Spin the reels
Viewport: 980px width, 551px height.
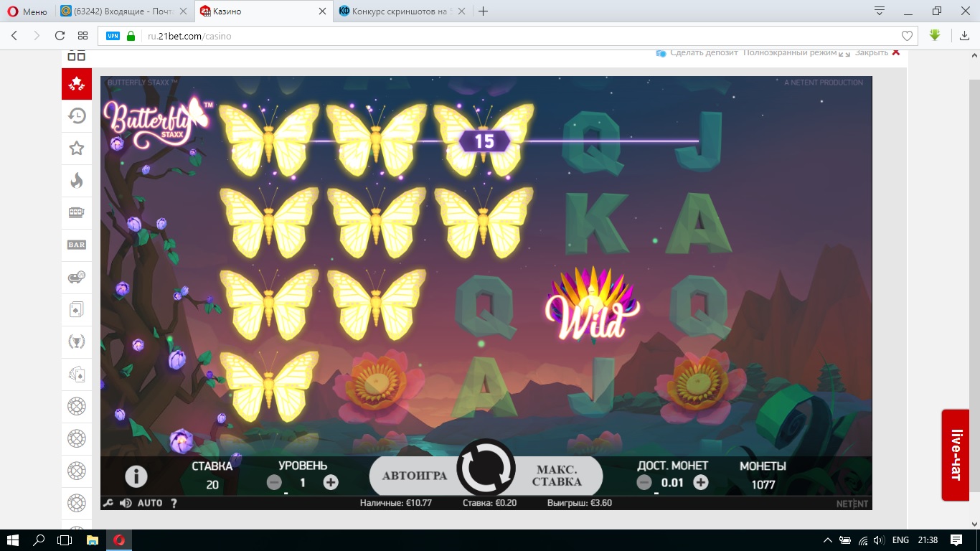pos(486,468)
